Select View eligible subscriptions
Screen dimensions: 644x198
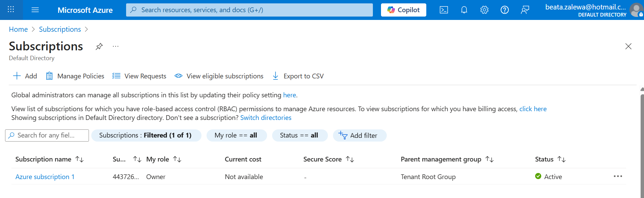[219, 76]
